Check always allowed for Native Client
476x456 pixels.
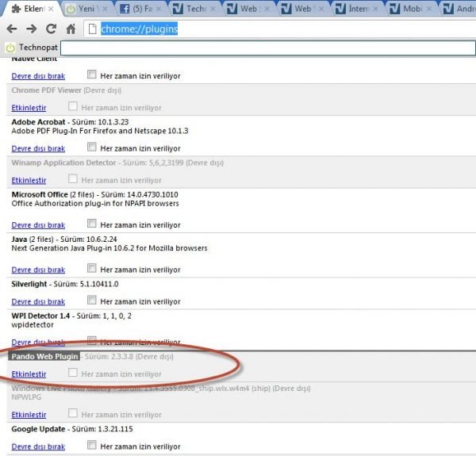point(92,75)
